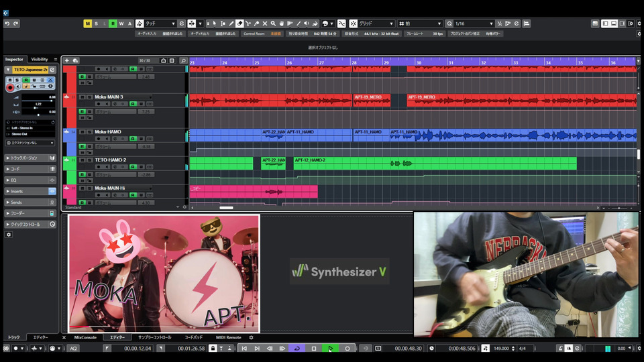
Task: Select the Comp hand tool
Action: [x=282, y=24]
